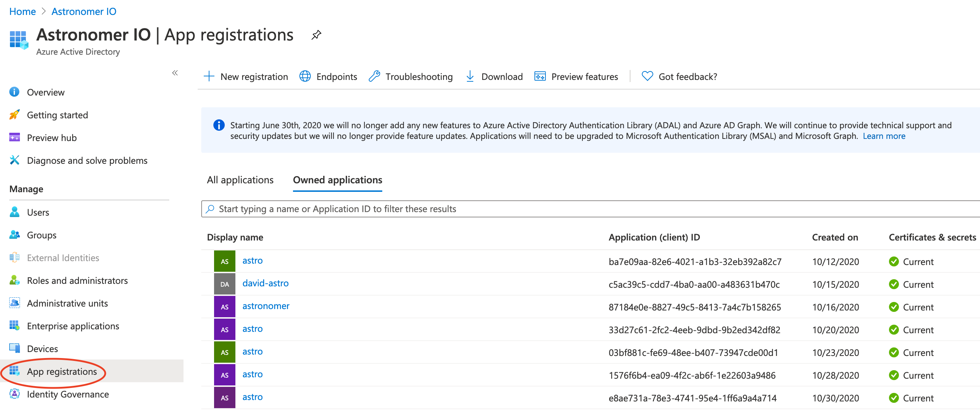Open the Learn more link about MSAL
Image resolution: width=980 pixels, height=411 pixels.
[884, 136]
